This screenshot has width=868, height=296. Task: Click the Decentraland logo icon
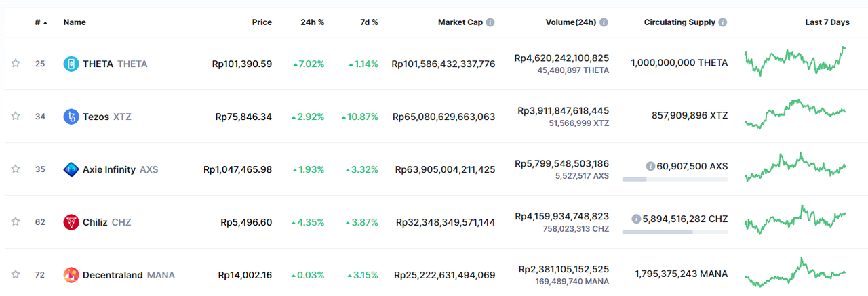[x=71, y=275]
